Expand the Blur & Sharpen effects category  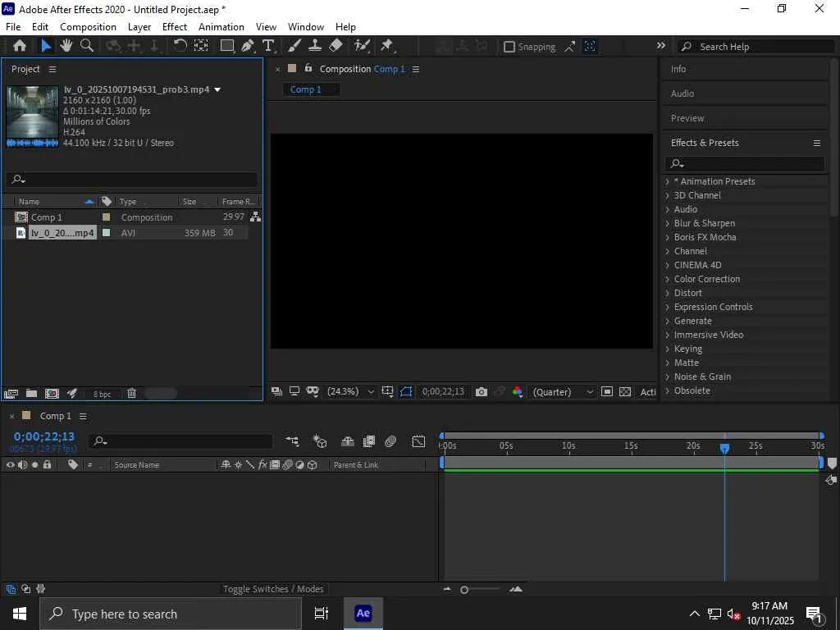pos(668,223)
